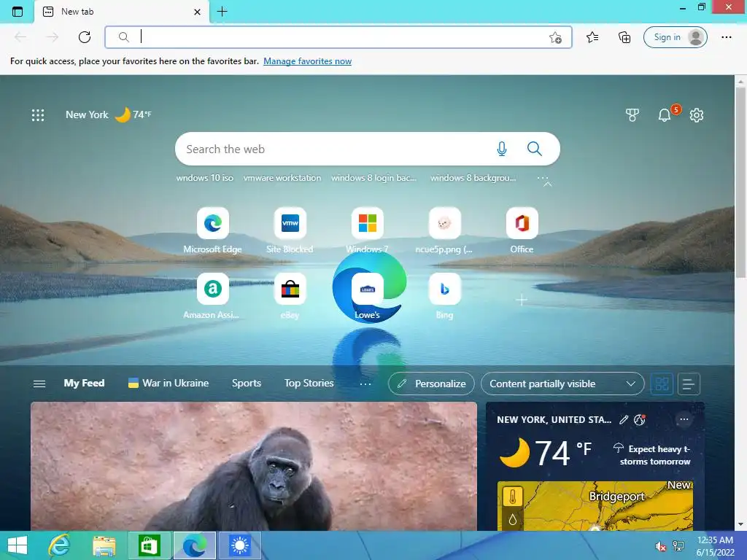
Task: Switch to the Top Stories tab
Action: pos(309,384)
